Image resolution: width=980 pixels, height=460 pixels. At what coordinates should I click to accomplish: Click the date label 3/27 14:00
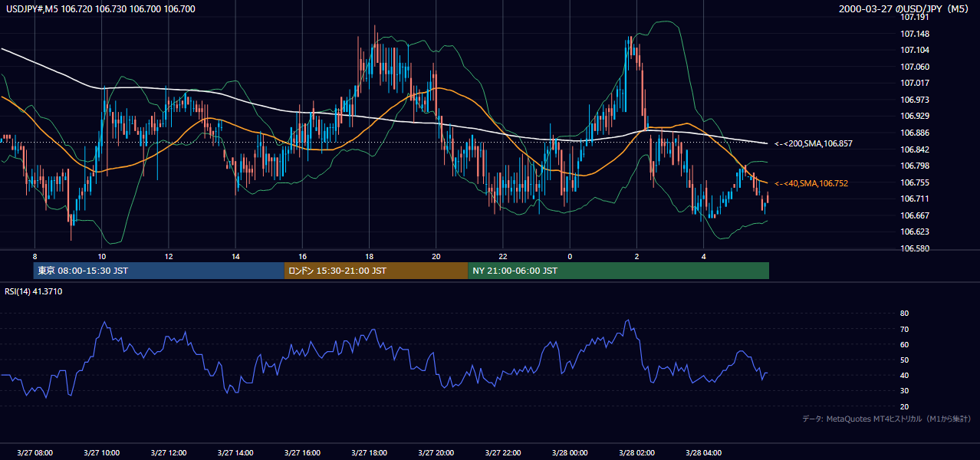coord(235,452)
